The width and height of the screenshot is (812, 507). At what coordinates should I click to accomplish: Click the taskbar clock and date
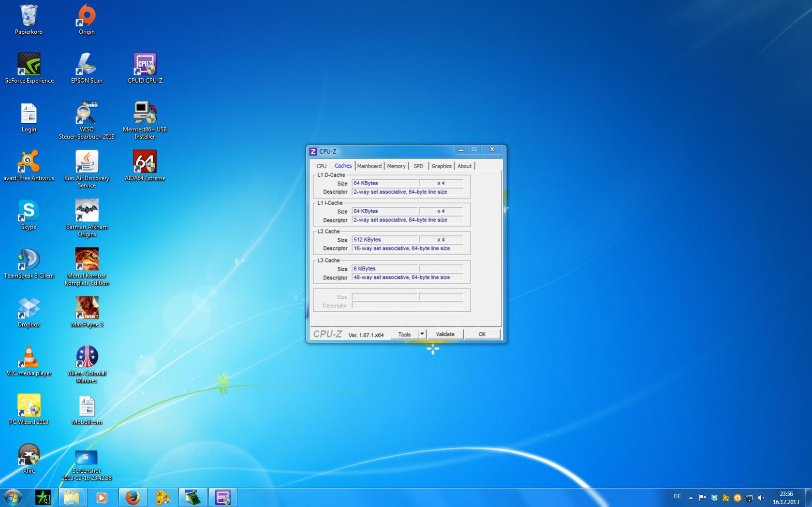coord(786,498)
